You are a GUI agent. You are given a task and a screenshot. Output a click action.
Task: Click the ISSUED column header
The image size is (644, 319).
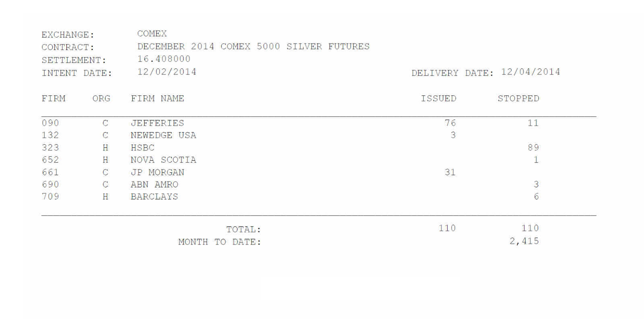click(x=439, y=99)
